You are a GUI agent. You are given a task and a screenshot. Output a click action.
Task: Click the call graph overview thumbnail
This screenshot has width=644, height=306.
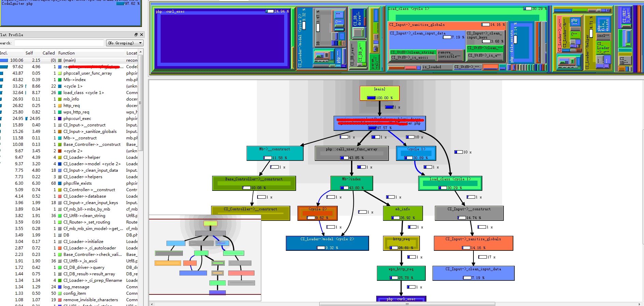tap(205, 258)
